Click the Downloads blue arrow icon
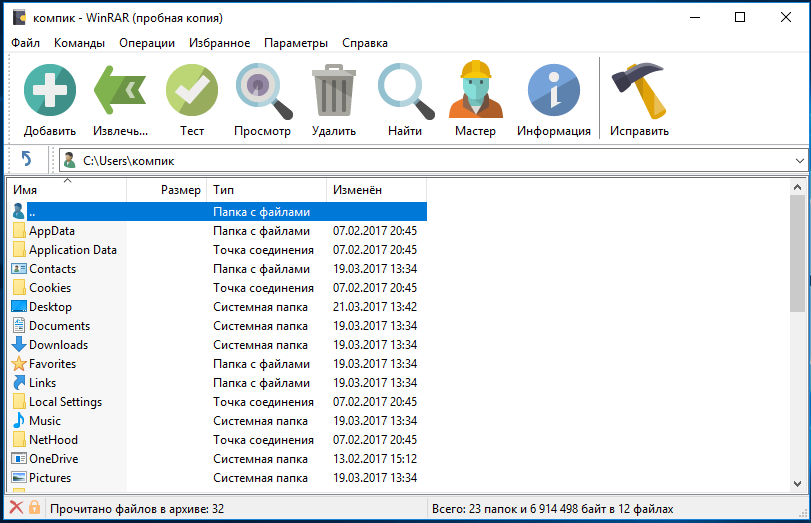Image resolution: width=811 pixels, height=523 pixels. pos(19,345)
